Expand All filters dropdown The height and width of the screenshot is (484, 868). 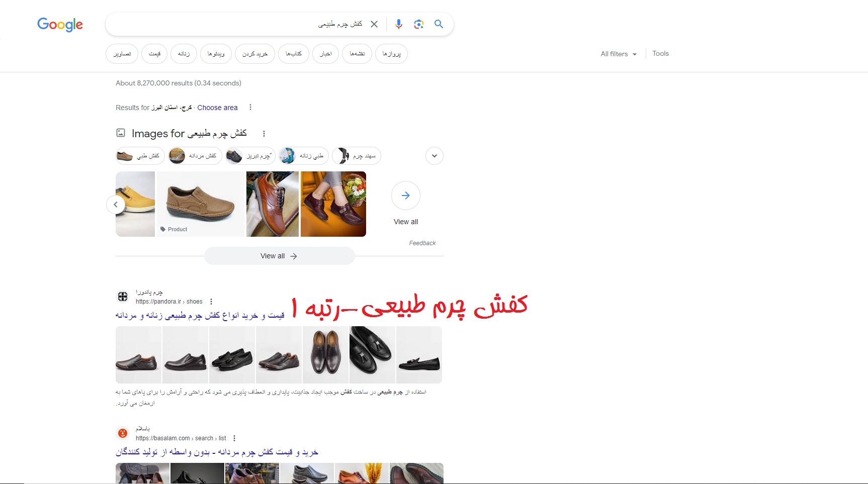619,54
